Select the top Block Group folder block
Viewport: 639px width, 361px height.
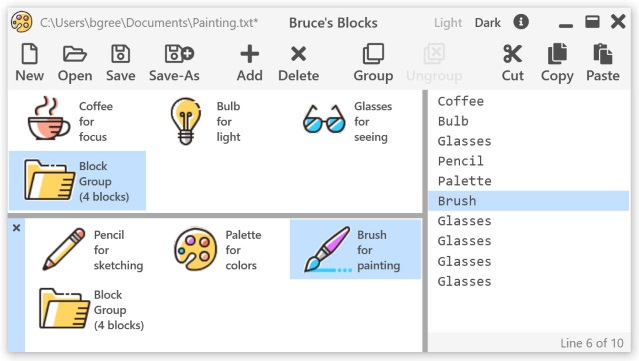[77, 181]
